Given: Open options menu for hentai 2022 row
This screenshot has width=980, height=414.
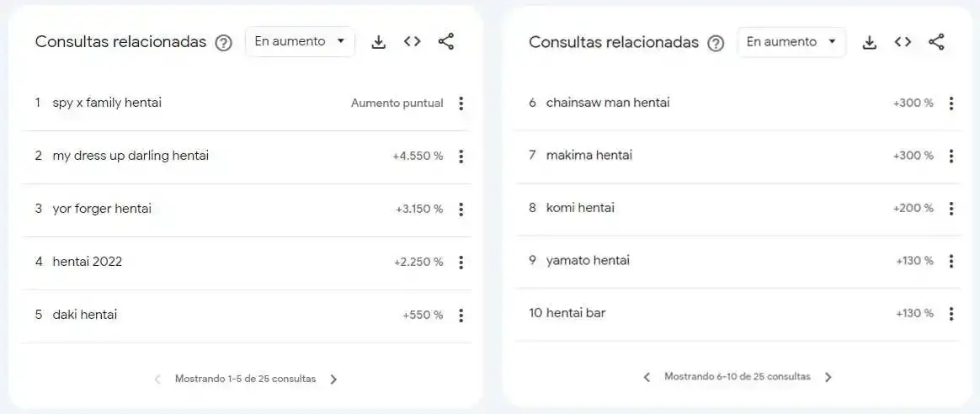Looking at the screenshot, I should coord(461,263).
